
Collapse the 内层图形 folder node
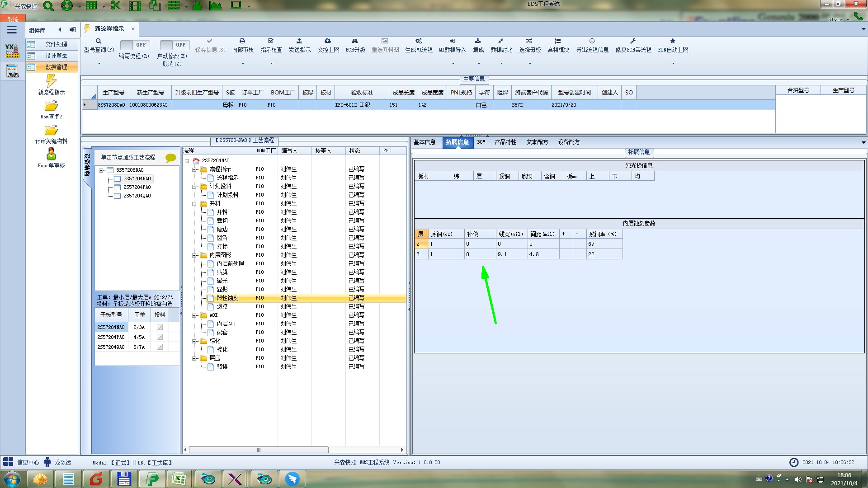pyautogui.click(x=194, y=255)
